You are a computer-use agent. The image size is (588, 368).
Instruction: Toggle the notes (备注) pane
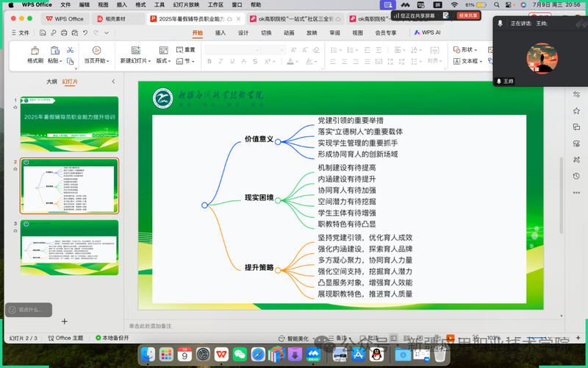click(x=338, y=338)
